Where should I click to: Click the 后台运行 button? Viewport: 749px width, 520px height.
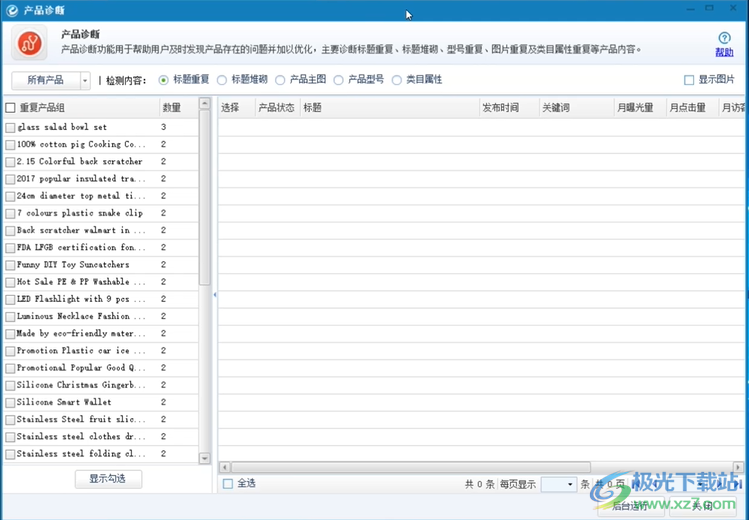[631, 506]
